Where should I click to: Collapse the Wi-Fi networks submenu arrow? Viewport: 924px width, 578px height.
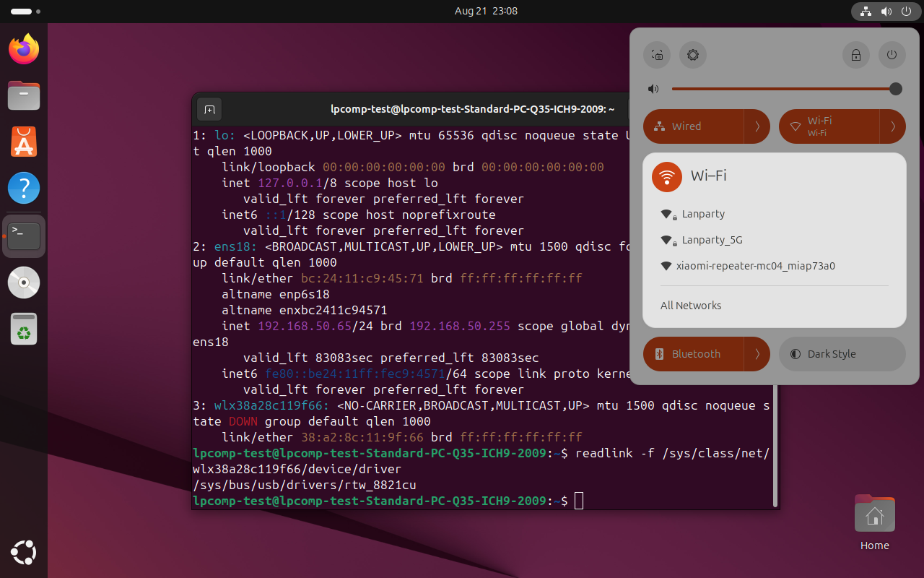pos(893,126)
